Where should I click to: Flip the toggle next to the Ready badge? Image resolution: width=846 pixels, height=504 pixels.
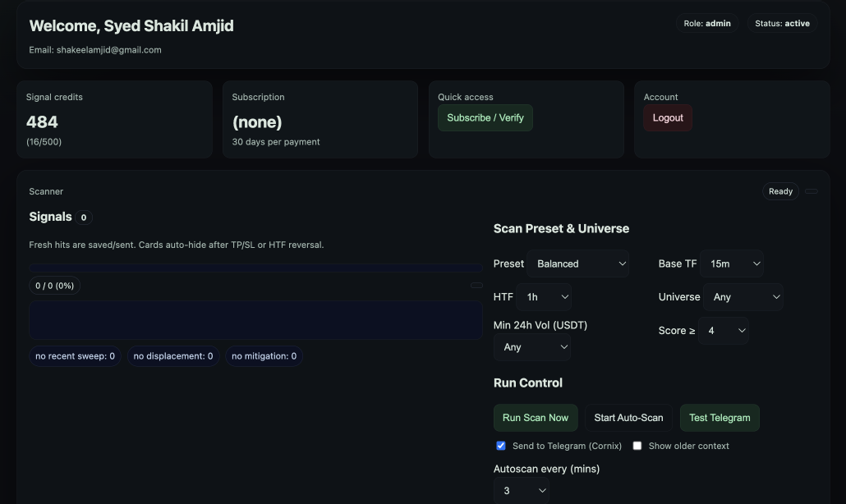(811, 190)
